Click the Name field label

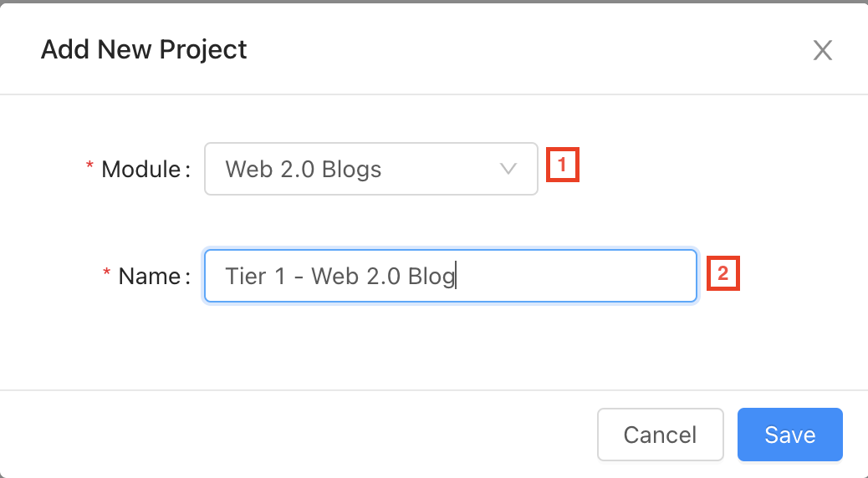[149, 276]
